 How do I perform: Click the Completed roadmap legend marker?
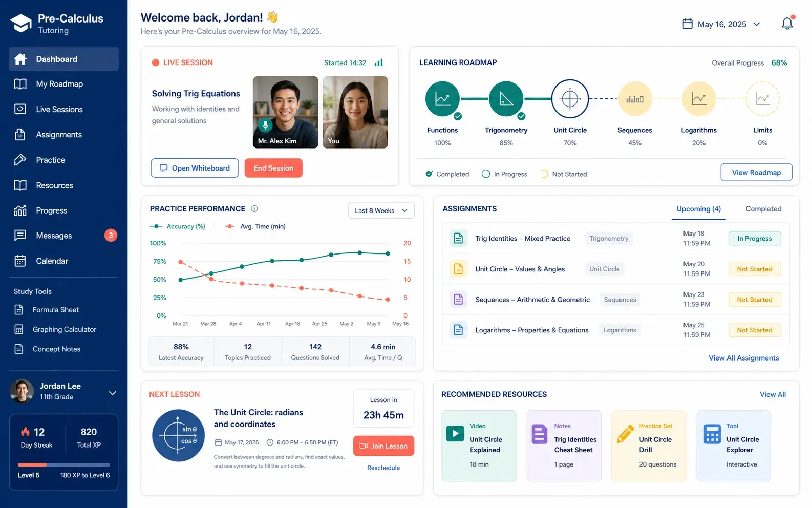click(x=429, y=174)
